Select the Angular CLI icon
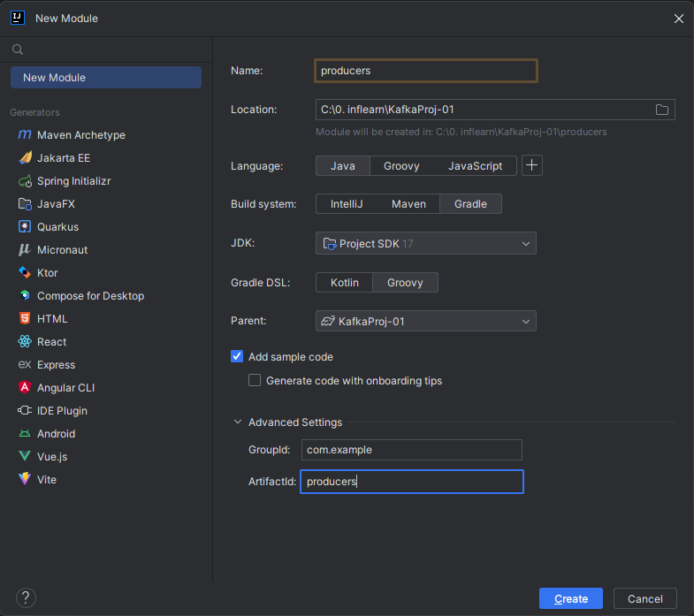The width and height of the screenshot is (694, 616). coord(25,388)
